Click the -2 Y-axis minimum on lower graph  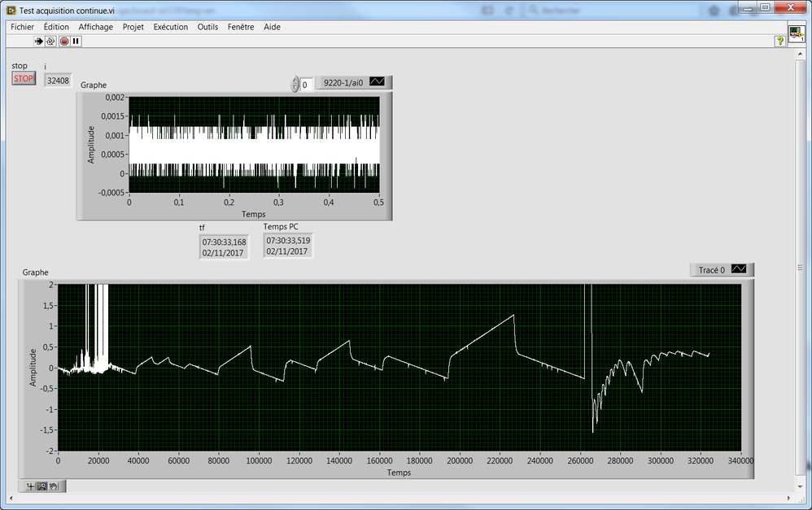49,451
